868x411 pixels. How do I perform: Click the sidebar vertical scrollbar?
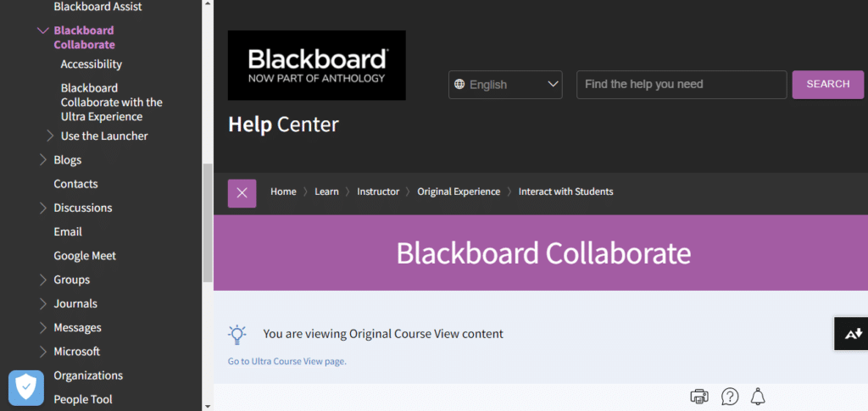[208, 220]
